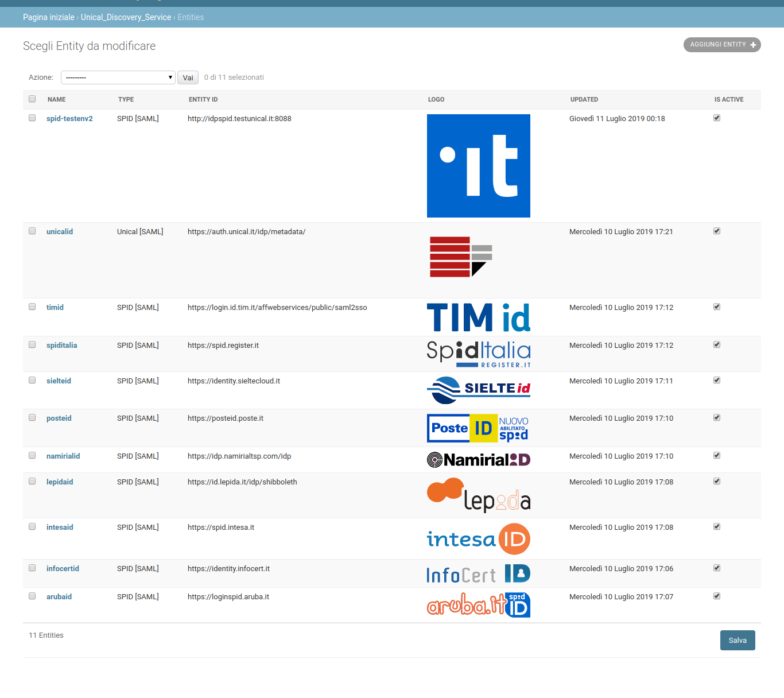Image resolution: width=784 pixels, height=698 pixels.
Task: Uncheck Is Active for infocertid
Action: (x=717, y=568)
